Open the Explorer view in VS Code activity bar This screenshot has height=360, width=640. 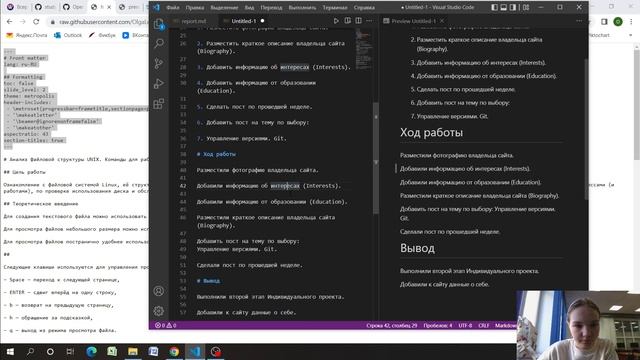[x=159, y=24]
